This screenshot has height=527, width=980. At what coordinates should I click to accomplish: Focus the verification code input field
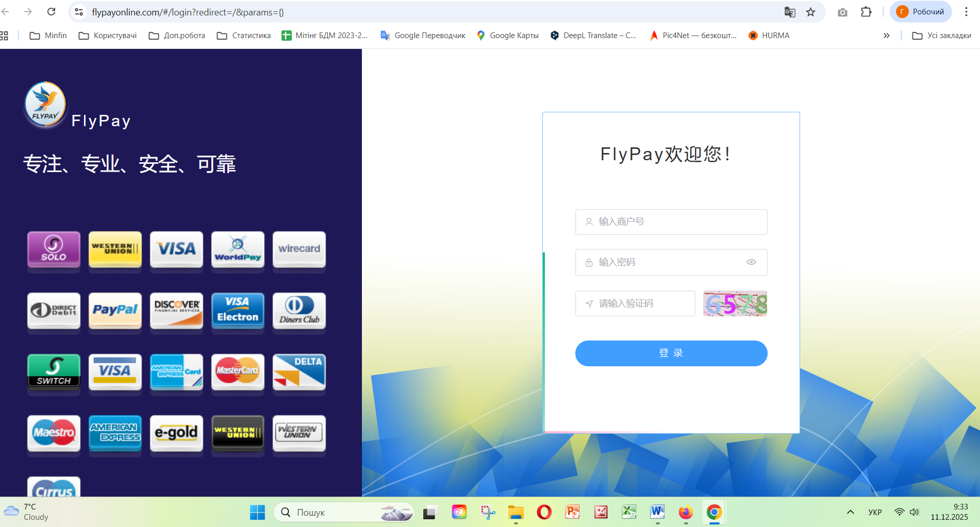coord(635,303)
